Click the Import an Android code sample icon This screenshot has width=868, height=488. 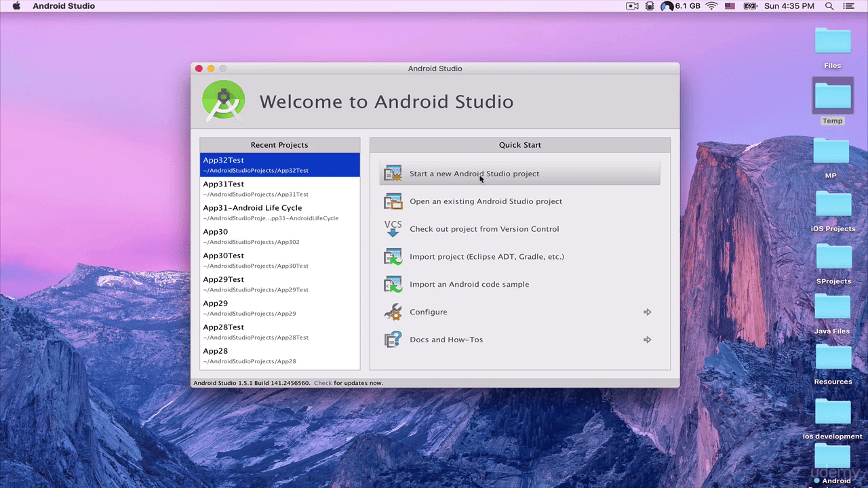[393, 285]
